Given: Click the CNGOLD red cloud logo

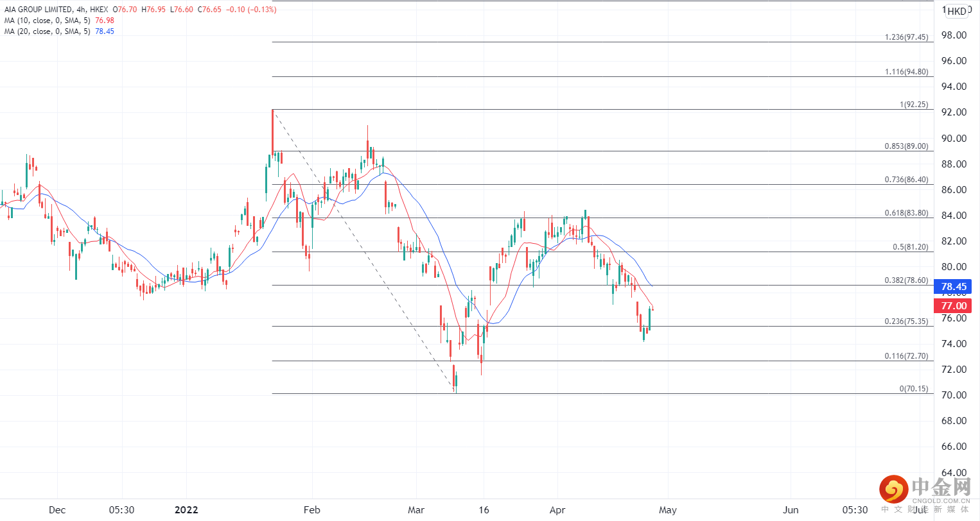Looking at the screenshot, I should point(893,490).
